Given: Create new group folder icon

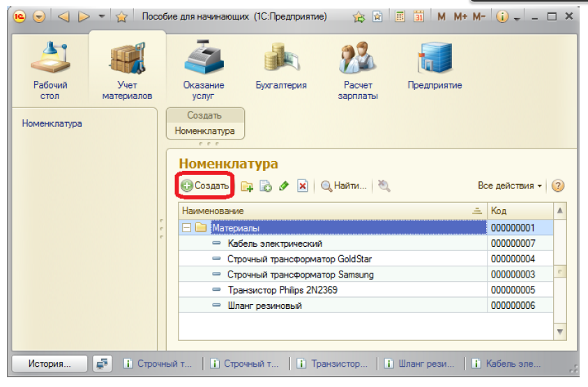Looking at the screenshot, I should click(247, 185).
